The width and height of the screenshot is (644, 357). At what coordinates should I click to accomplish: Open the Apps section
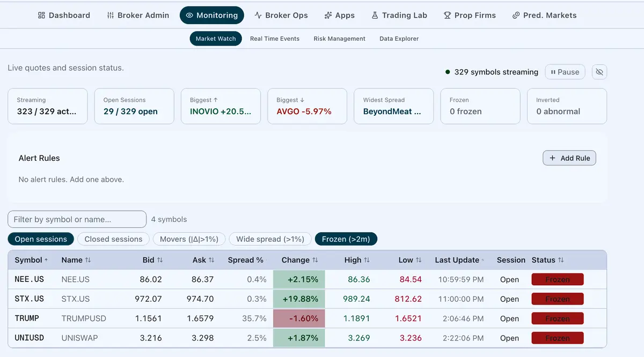coord(339,15)
